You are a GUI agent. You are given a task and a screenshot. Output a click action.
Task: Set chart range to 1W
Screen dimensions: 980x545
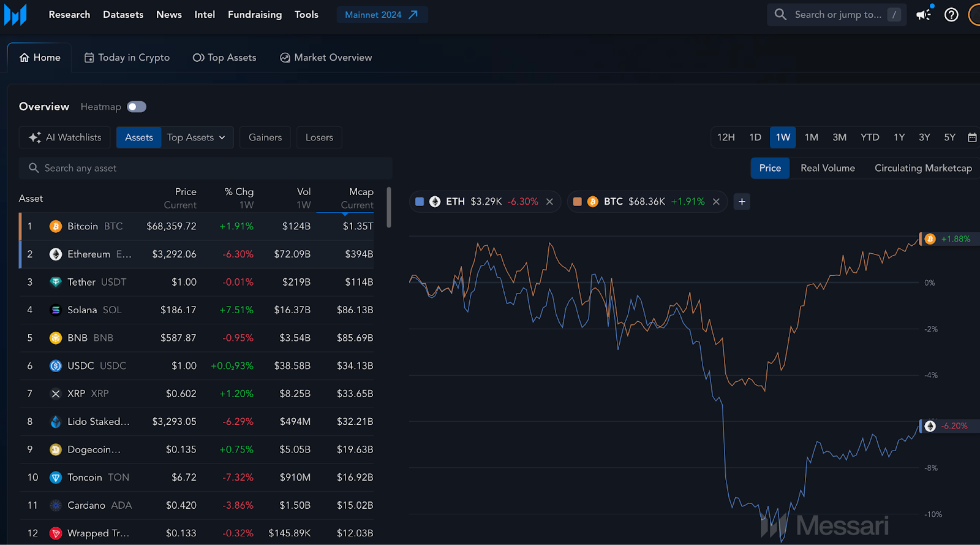click(x=783, y=137)
